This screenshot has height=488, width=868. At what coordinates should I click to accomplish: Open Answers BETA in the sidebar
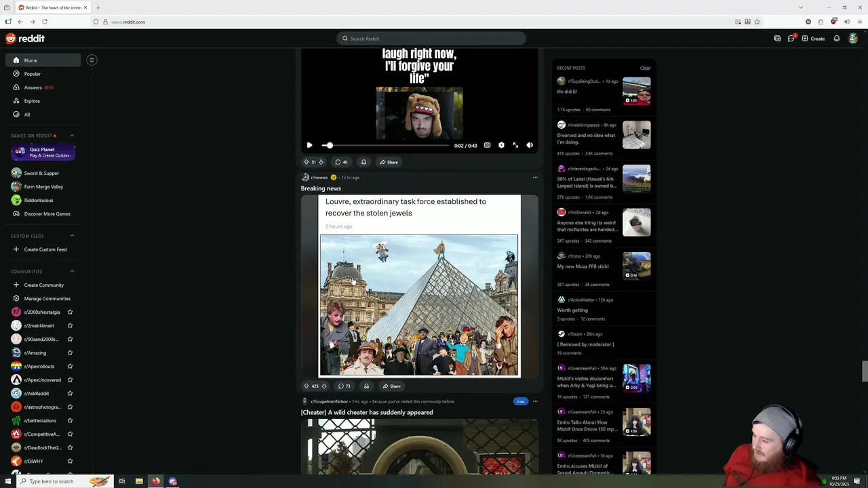43,87
